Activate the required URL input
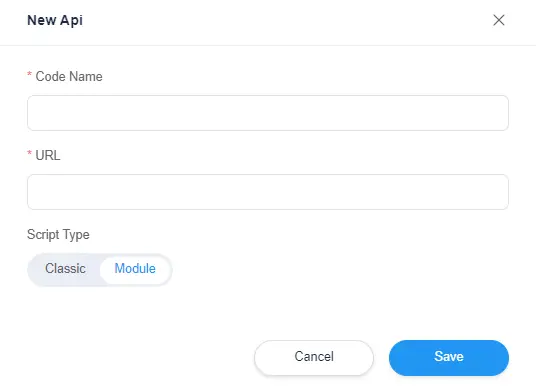Image resolution: width=536 pixels, height=388 pixels. click(x=268, y=192)
